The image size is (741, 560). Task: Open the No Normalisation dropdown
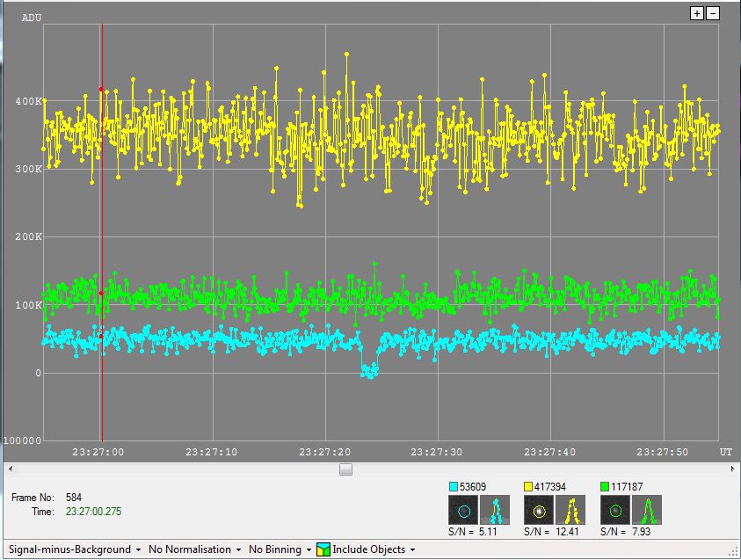[194, 549]
